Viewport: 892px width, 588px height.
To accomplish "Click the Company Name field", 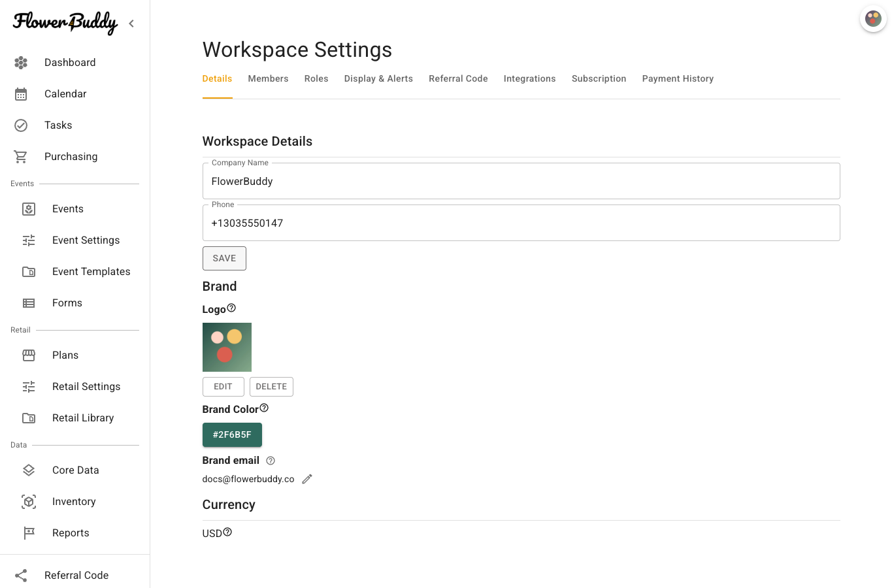I will click(521, 181).
